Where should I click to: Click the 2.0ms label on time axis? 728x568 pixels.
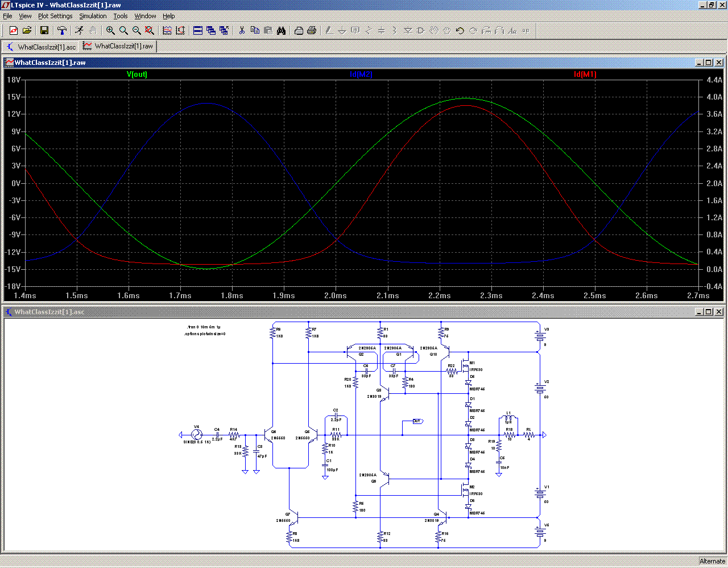pyautogui.click(x=336, y=295)
